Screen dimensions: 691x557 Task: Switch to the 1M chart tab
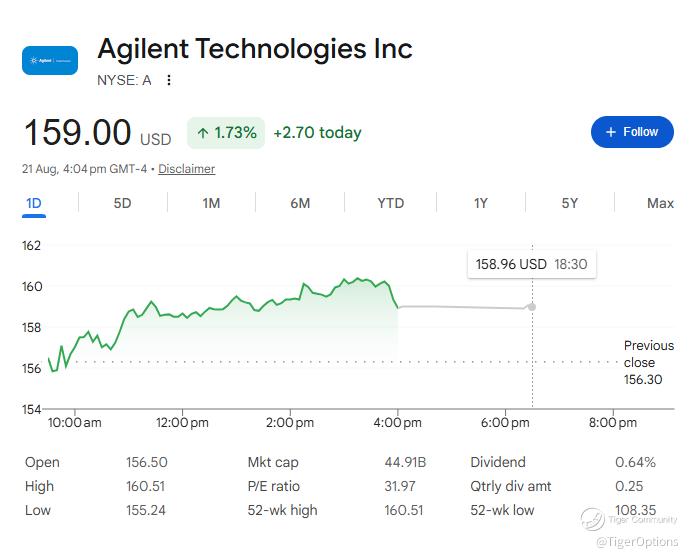coord(211,203)
